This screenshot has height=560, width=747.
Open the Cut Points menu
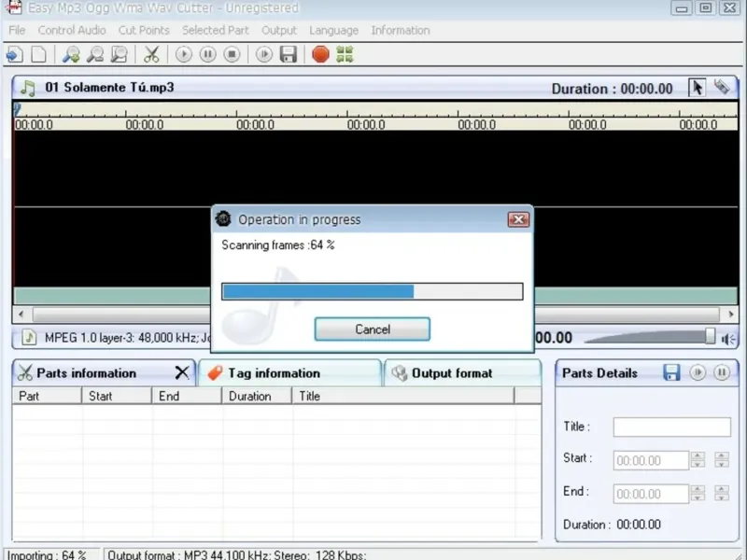click(144, 30)
